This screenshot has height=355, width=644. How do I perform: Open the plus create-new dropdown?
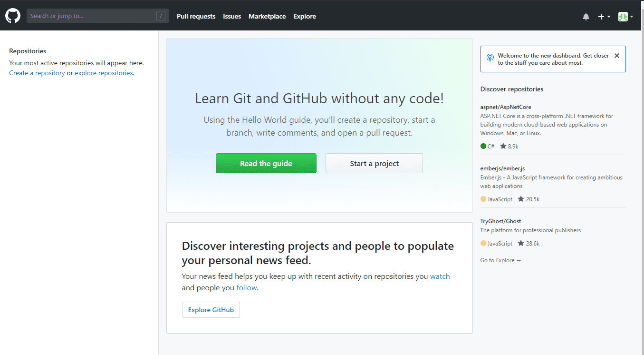(604, 17)
